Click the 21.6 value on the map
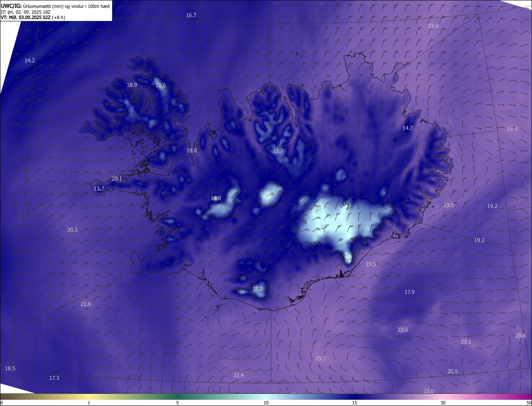 click(x=86, y=304)
